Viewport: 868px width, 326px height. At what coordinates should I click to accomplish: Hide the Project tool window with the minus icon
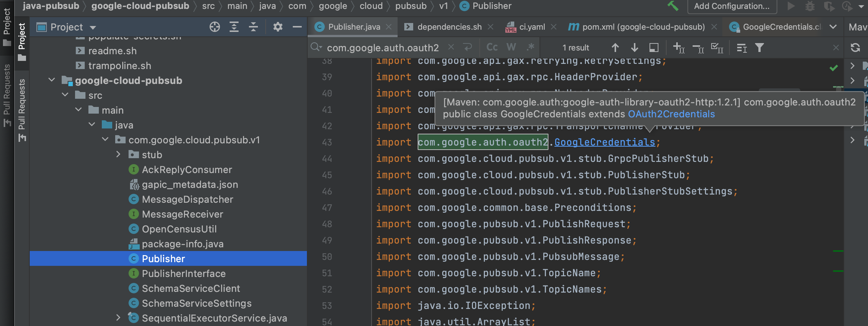point(297,27)
